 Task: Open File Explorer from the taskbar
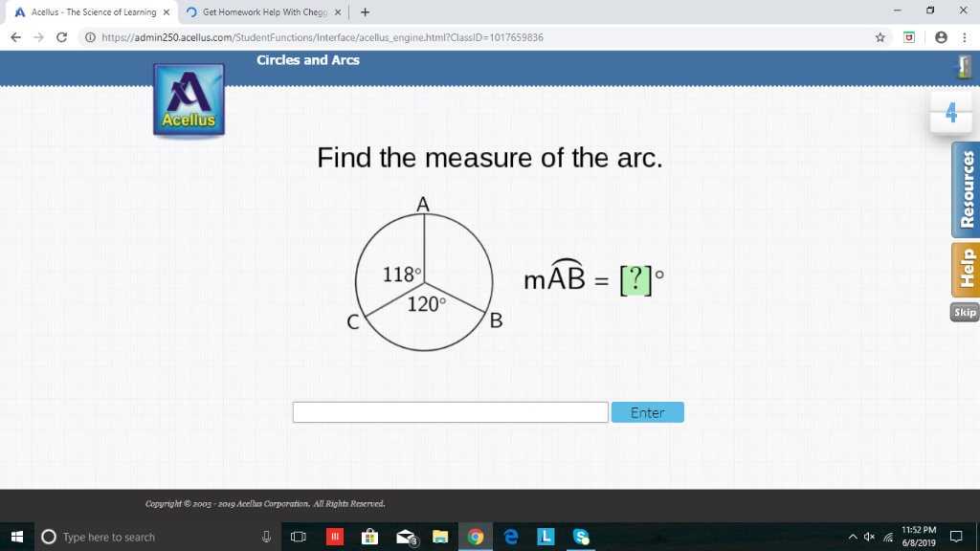click(439, 537)
